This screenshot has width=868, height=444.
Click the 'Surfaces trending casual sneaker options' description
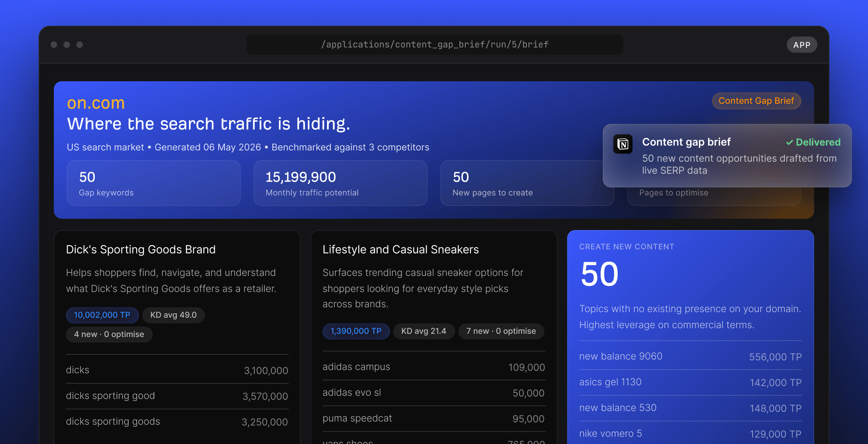coord(423,288)
